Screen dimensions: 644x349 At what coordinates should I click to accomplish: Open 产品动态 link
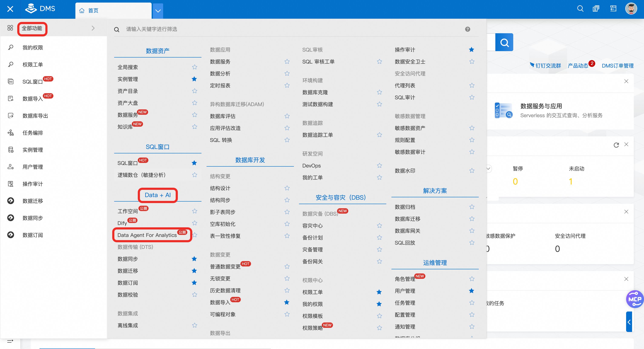coord(578,66)
